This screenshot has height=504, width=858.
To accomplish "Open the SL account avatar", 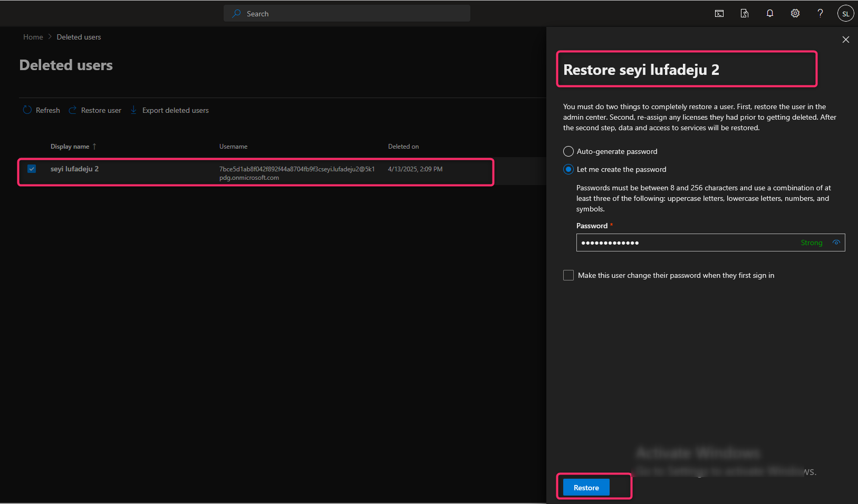I will (845, 14).
